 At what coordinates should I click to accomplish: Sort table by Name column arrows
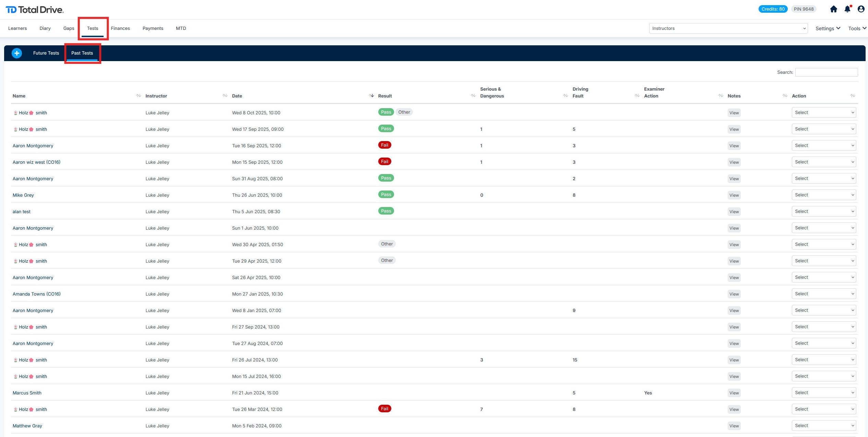tap(138, 96)
